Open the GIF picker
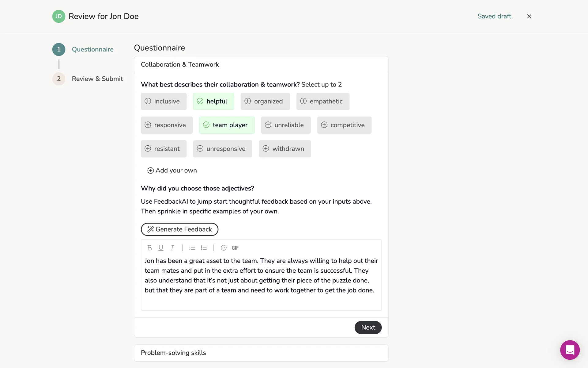Image resolution: width=588 pixels, height=368 pixels. 235,248
